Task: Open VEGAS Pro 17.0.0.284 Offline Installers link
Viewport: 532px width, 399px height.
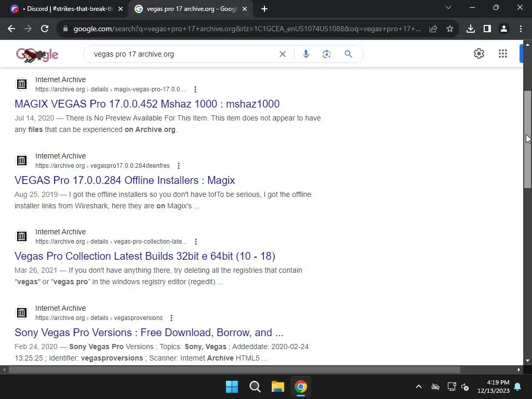Action: tap(125, 180)
